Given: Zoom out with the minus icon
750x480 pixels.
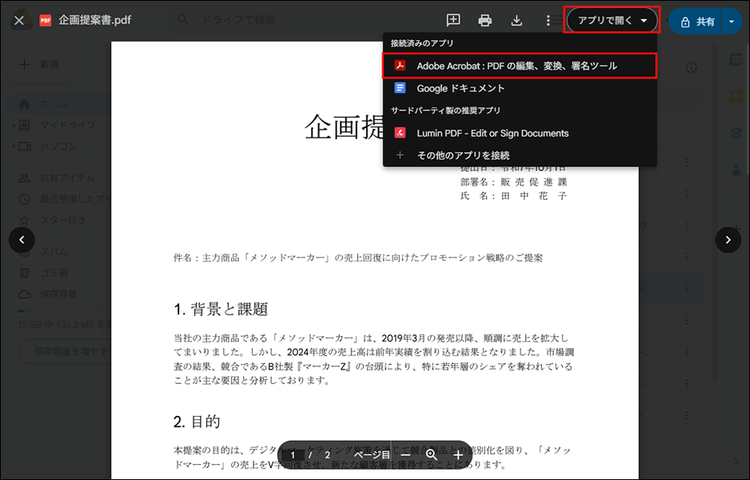Looking at the screenshot, I should pyautogui.click(x=406, y=454).
